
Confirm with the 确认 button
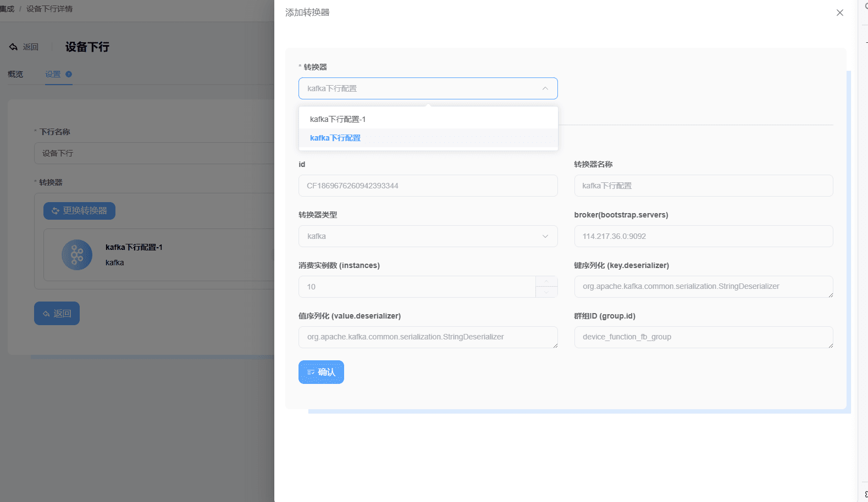(321, 372)
